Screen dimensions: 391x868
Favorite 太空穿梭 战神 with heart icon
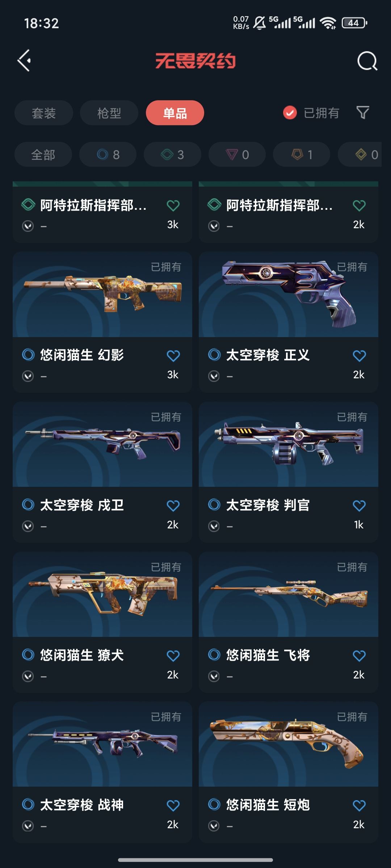173,805
